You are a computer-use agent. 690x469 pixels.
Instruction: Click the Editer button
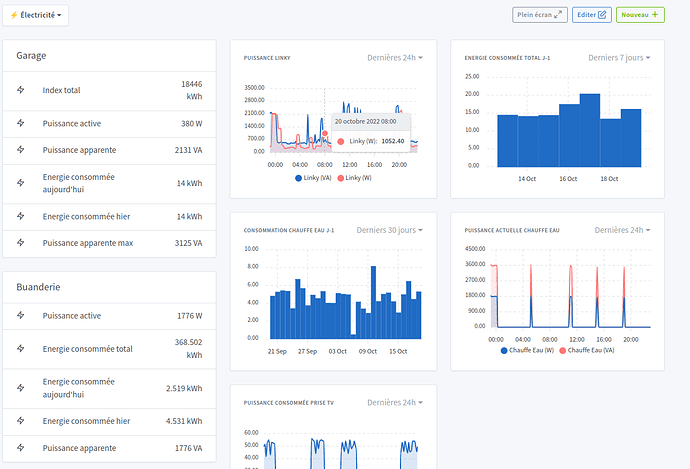[x=592, y=15]
